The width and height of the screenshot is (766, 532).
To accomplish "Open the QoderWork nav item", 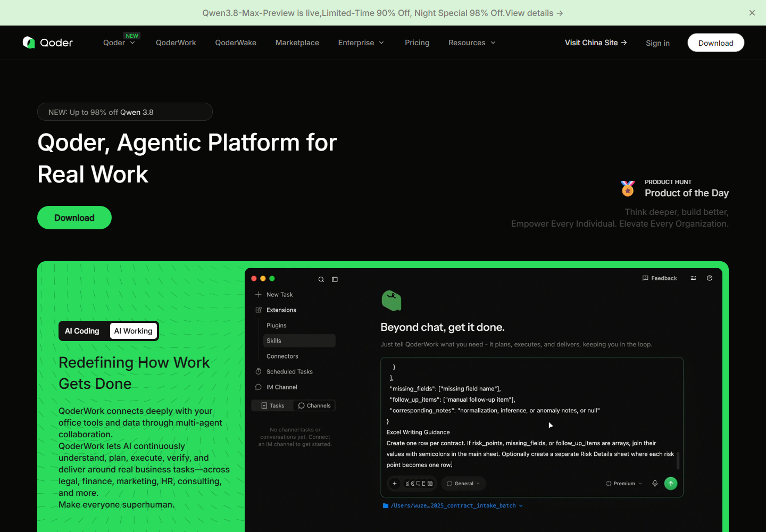I will click(x=176, y=43).
